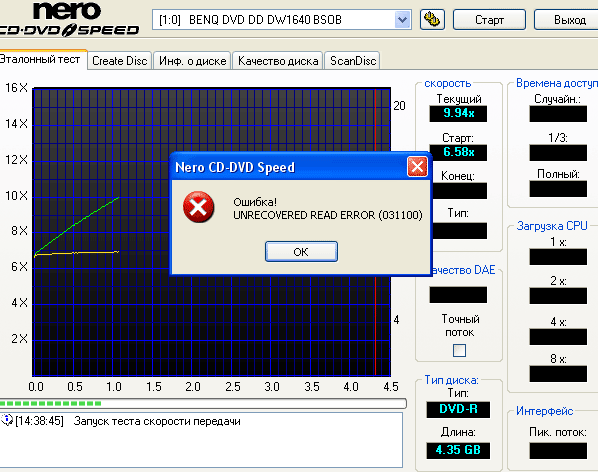This screenshot has height=472, width=598.
Task: Expand the drive selection dropdown arrow
Action: (x=402, y=19)
